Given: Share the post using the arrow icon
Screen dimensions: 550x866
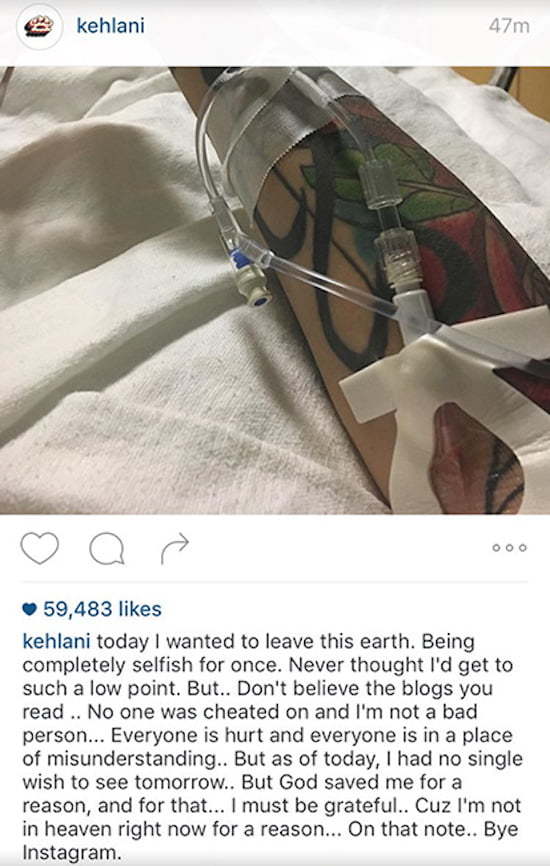Looking at the screenshot, I should point(175,548).
